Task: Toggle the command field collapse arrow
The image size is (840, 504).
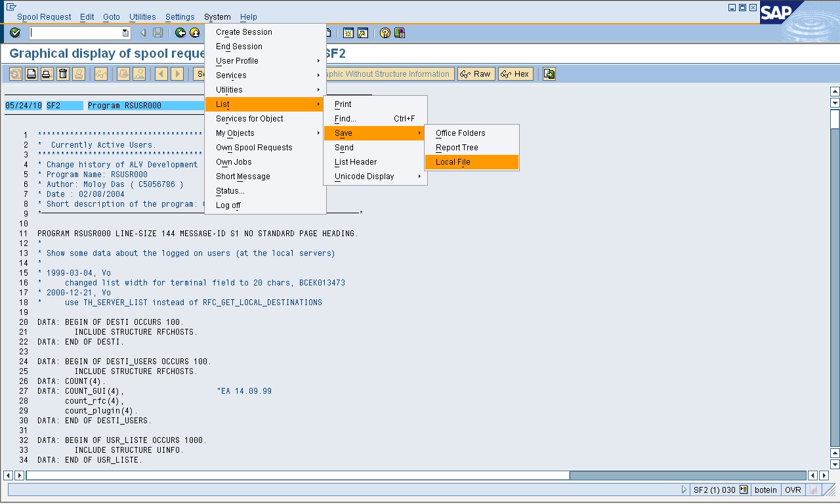Action: tap(143, 33)
